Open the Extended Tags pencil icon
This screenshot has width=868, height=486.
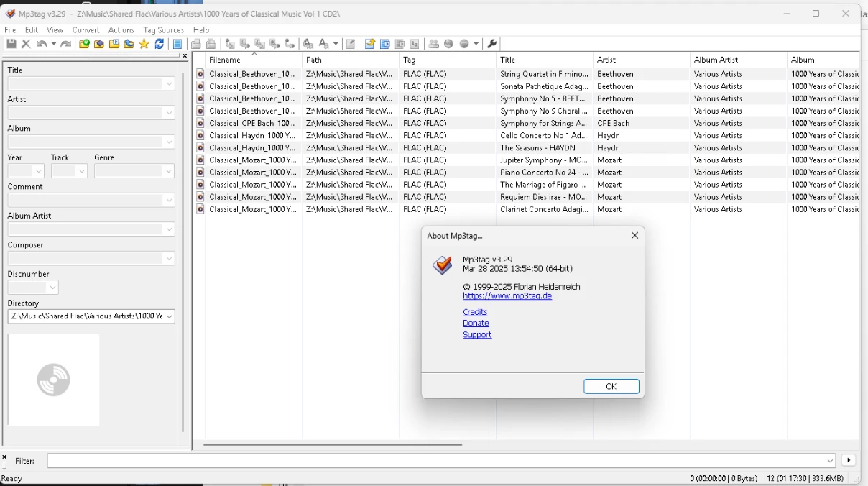351,44
